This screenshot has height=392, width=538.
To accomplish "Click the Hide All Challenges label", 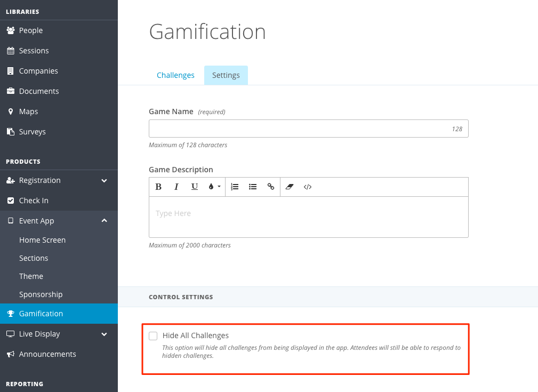I will coord(196,335).
